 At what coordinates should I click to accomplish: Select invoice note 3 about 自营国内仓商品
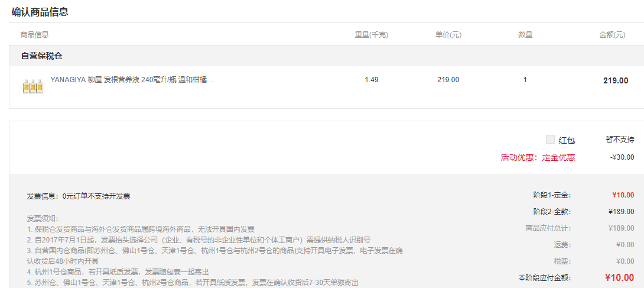pos(215,255)
